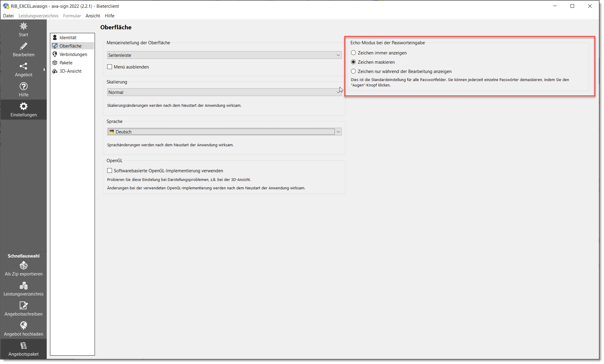Screen dimensions: 604x364
Task: Select Zeichen nur während der Bearbeitung anzeigen
Action: tap(353, 71)
